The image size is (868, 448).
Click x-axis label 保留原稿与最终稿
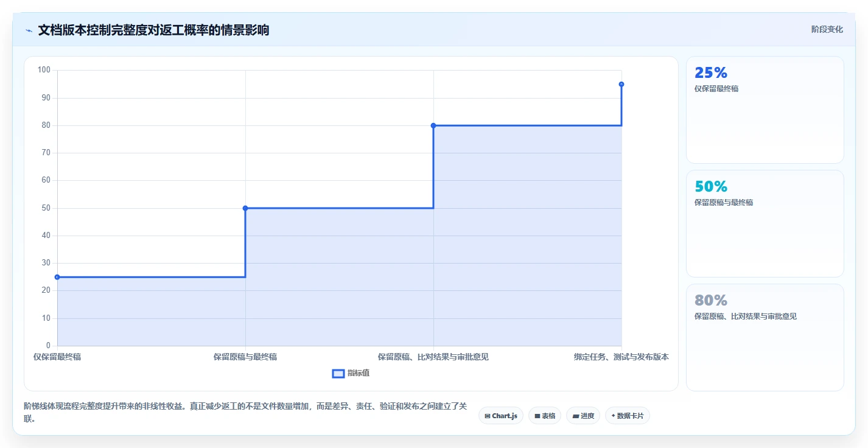(245, 357)
